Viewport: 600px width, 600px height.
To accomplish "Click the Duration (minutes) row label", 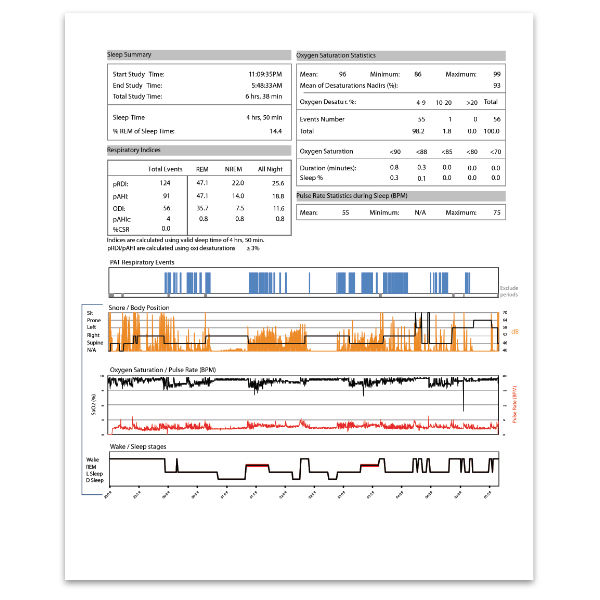I will click(328, 168).
